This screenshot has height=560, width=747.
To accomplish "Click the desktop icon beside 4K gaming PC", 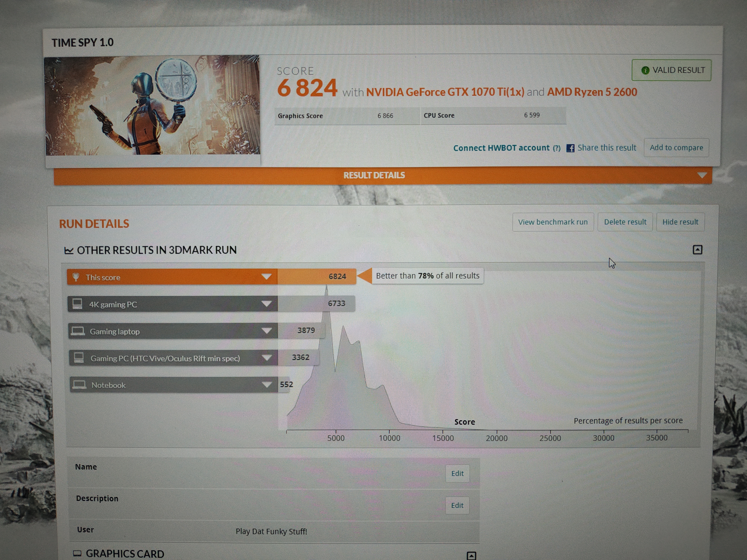I will pyautogui.click(x=77, y=304).
